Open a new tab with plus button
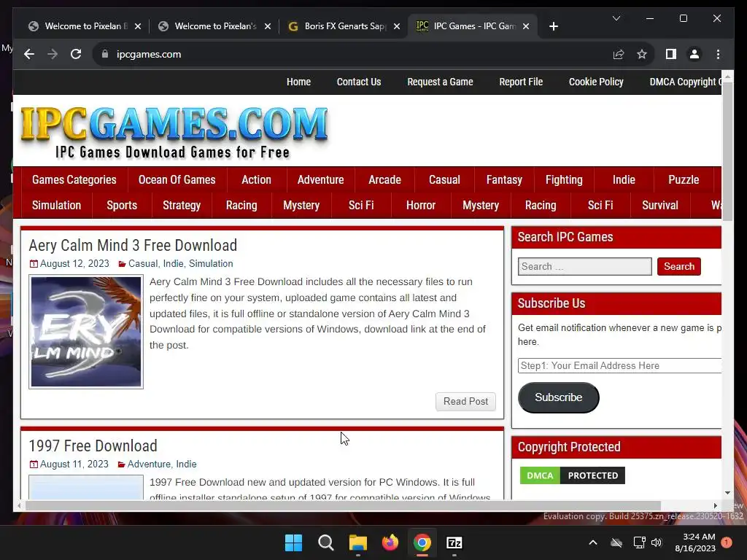The height and width of the screenshot is (560, 747). click(x=553, y=26)
